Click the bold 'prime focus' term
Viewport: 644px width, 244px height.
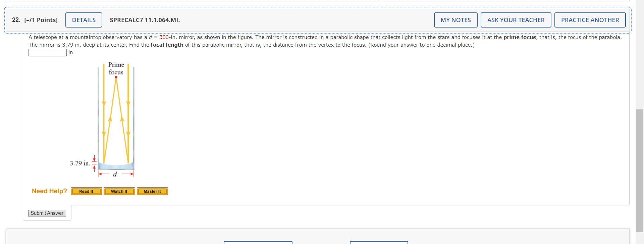coord(520,37)
